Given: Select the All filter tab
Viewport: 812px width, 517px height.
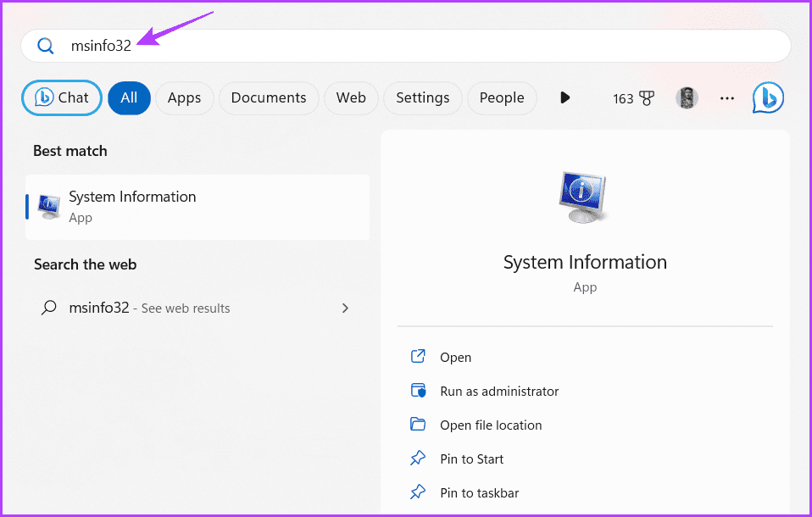Looking at the screenshot, I should click(x=129, y=98).
